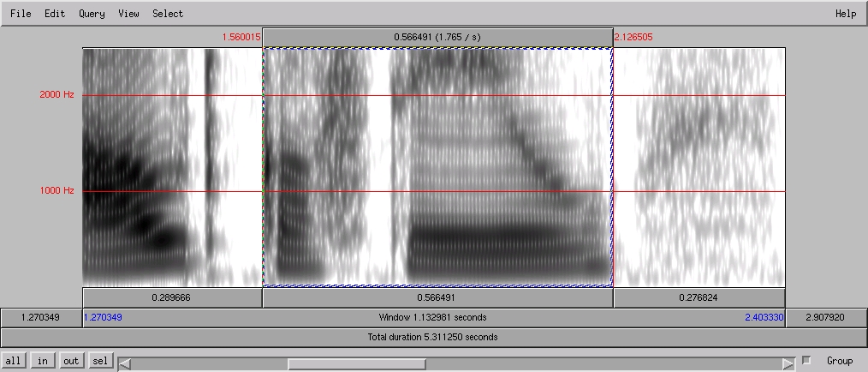Play the 0.289666 segment before the selection
Viewport: 868px width, 372px height.
171,297
